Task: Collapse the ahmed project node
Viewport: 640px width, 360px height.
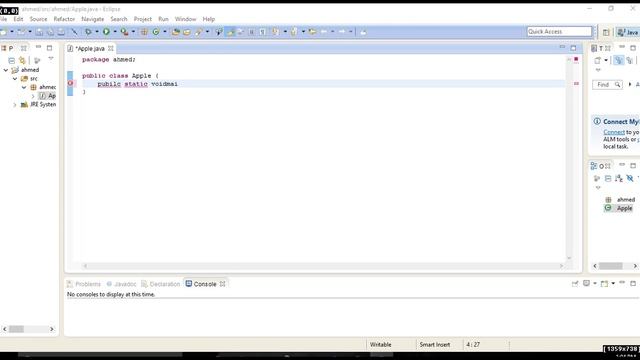Action: pyautogui.click(x=6, y=70)
